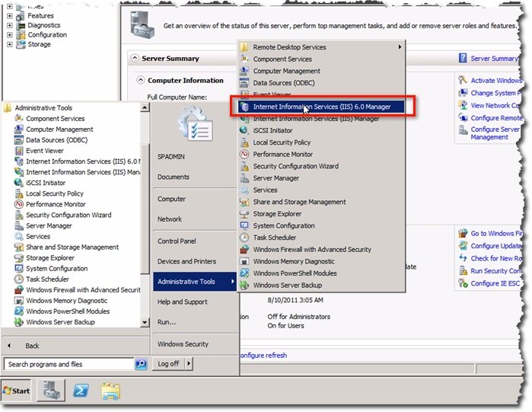
Task: Click the search magnifier icon
Action: [x=141, y=364]
